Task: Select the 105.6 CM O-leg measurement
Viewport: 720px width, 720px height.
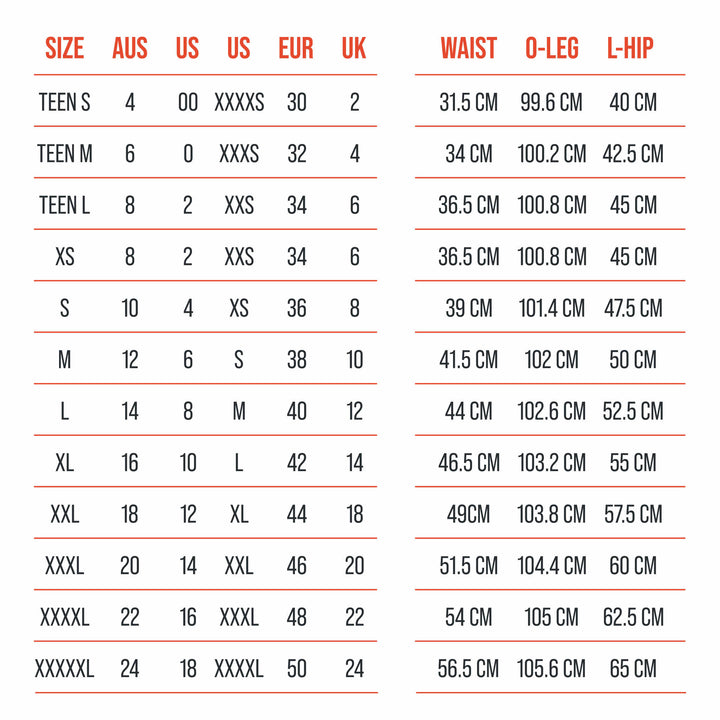Action: 552,668
